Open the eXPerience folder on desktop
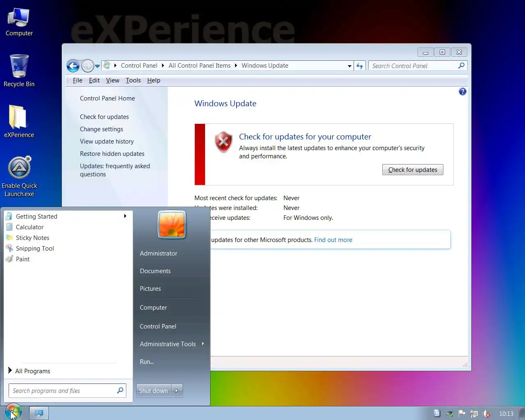Screen dimensions: 525x420 [19, 121]
